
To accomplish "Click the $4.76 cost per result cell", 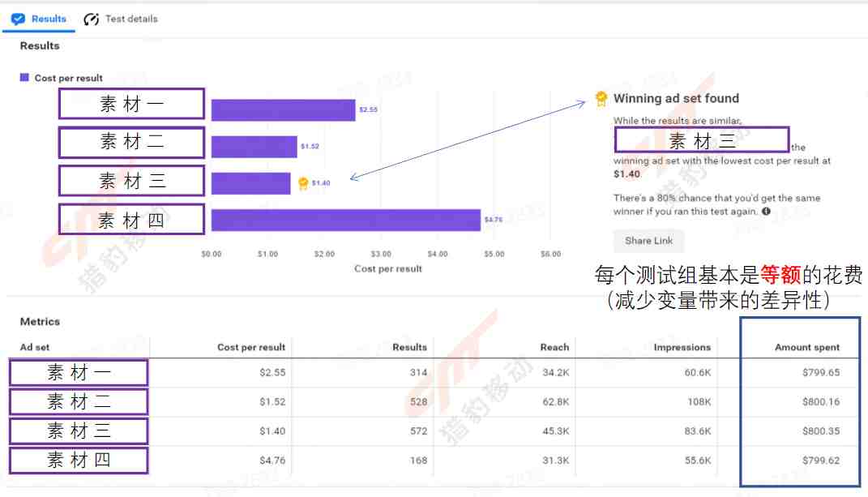I will [272, 461].
